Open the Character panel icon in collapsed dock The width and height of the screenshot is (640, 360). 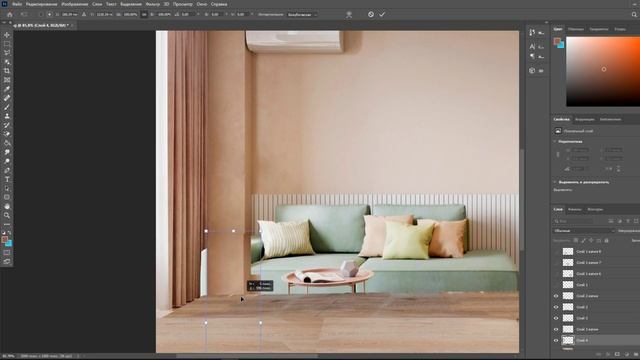point(532,47)
